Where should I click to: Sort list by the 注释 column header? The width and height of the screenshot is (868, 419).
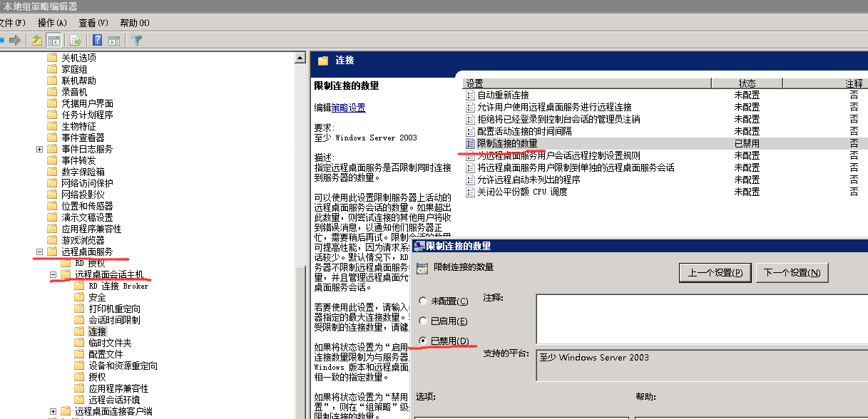[x=826, y=83]
